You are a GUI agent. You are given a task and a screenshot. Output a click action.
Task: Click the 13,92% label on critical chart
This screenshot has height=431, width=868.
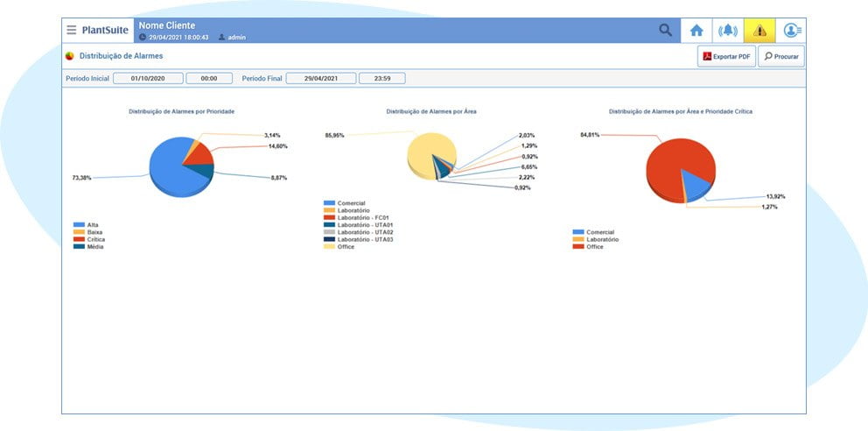(775, 196)
